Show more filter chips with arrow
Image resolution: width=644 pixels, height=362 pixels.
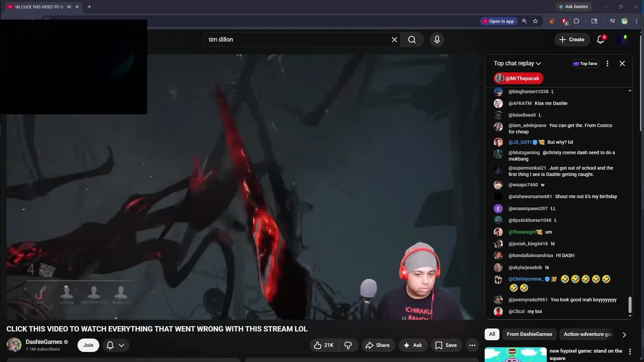(x=624, y=334)
